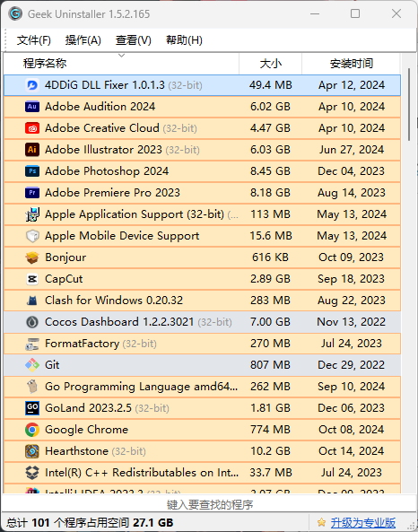Click the 616 KB size value
Image resolution: width=418 pixels, height=532 pixels.
(270, 257)
